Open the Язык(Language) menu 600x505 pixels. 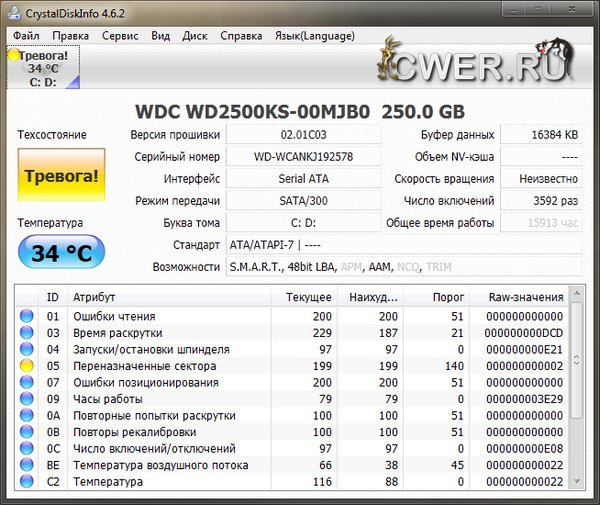coord(312,35)
